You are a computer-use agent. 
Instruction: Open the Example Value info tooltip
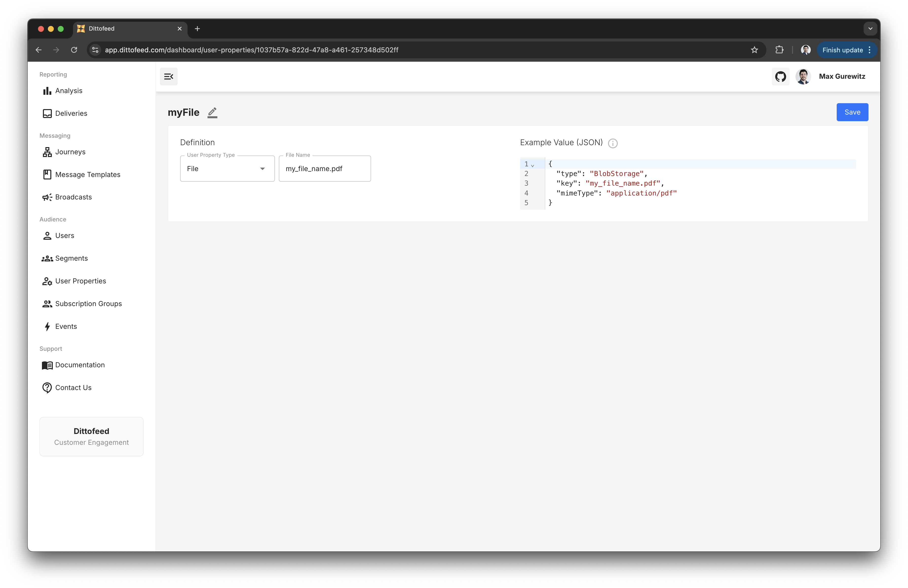(x=613, y=143)
